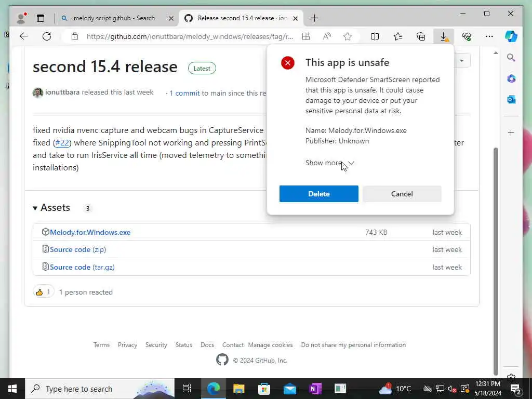Open Windows Start menu

(x=12, y=389)
